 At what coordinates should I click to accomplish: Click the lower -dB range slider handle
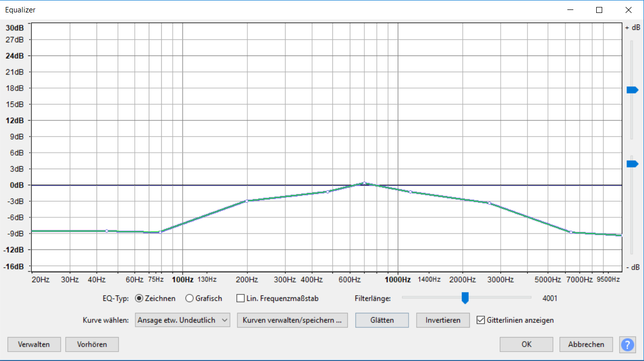632,164
